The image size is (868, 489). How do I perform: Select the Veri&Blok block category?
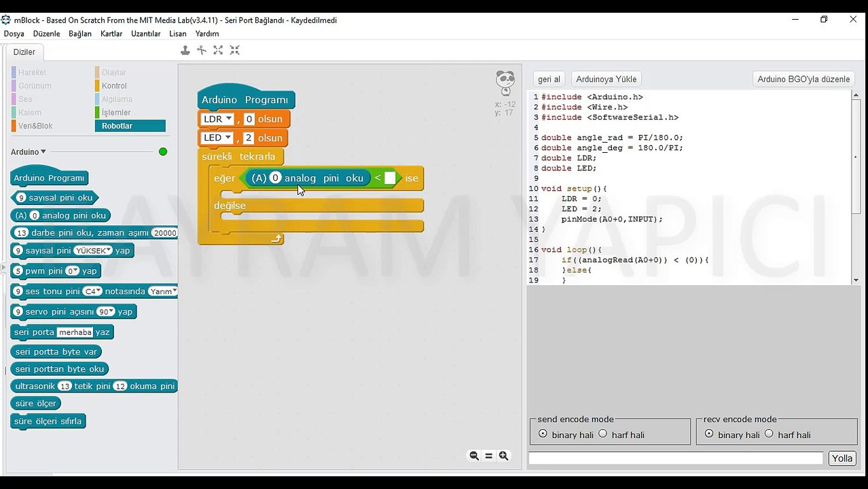[x=35, y=126]
